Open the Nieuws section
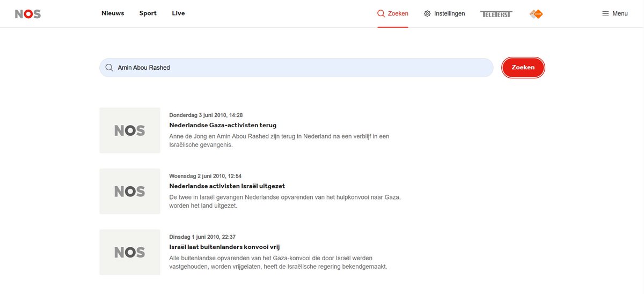Image resolution: width=644 pixels, height=294 pixels. click(113, 13)
